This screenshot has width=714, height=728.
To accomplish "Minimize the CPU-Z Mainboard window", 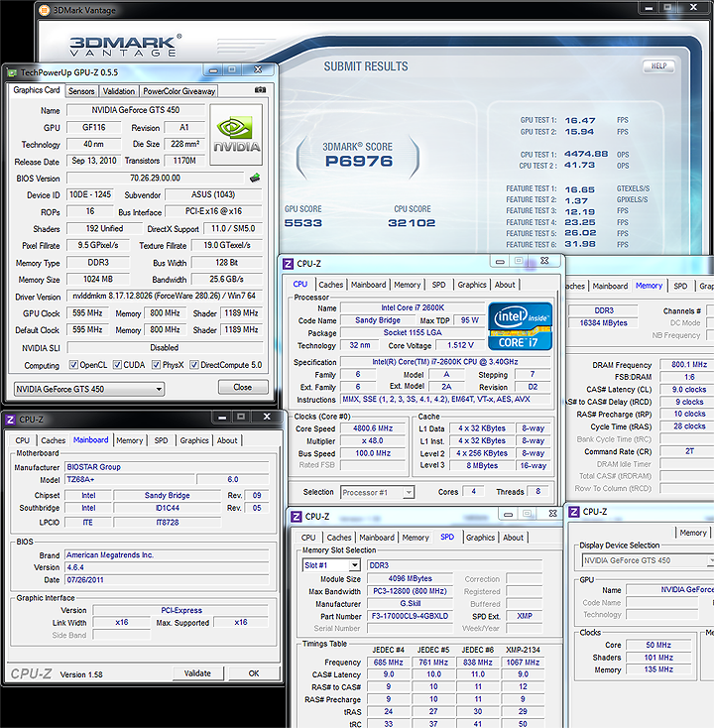I will 222,417.
